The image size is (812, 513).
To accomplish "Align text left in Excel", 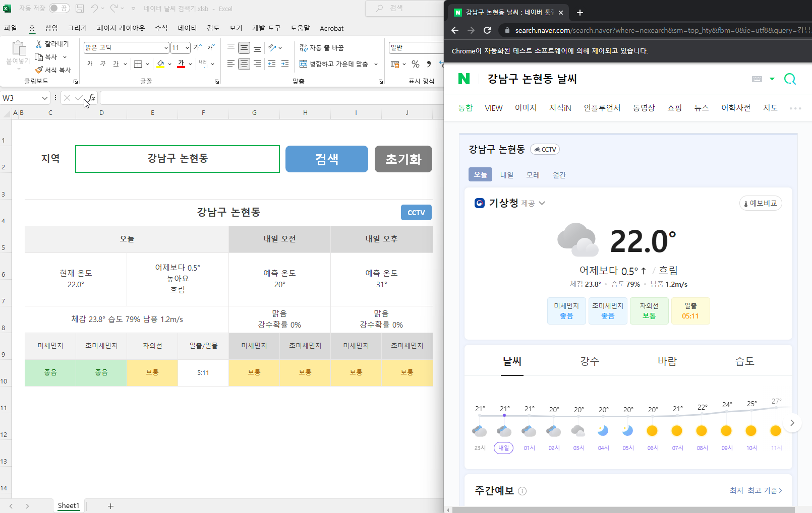I will pyautogui.click(x=231, y=63).
